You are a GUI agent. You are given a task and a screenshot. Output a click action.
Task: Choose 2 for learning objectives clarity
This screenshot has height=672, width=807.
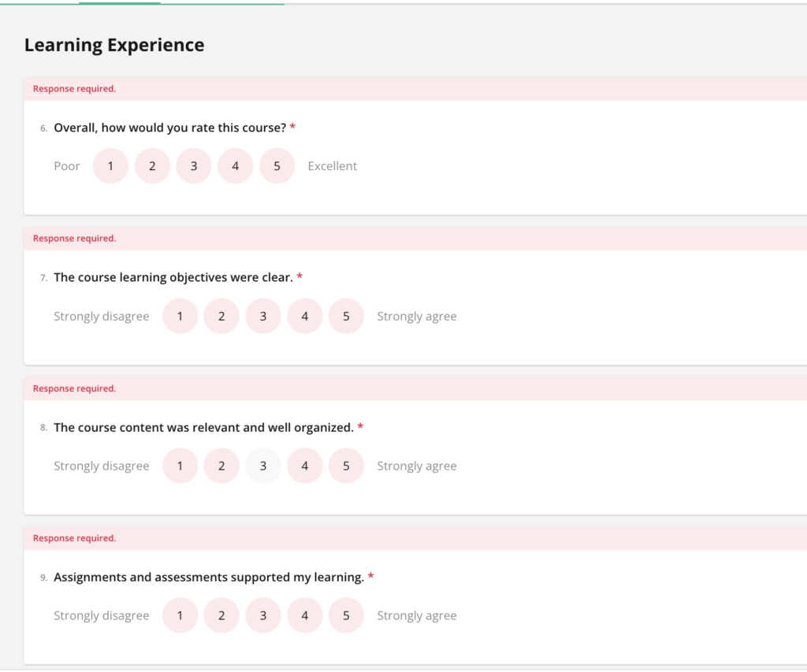pyautogui.click(x=221, y=316)
